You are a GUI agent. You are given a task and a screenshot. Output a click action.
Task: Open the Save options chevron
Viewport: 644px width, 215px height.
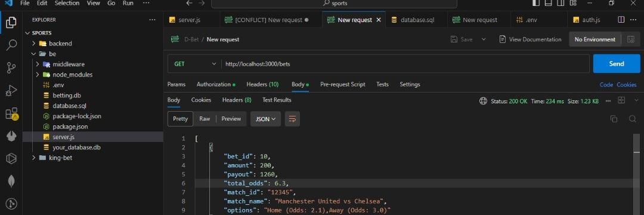point(484,39)
